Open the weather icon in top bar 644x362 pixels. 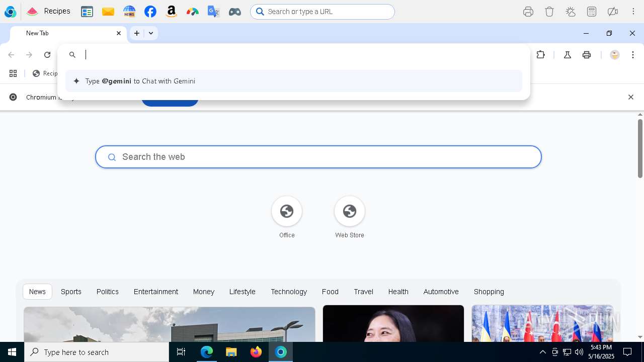coord(571,12)
